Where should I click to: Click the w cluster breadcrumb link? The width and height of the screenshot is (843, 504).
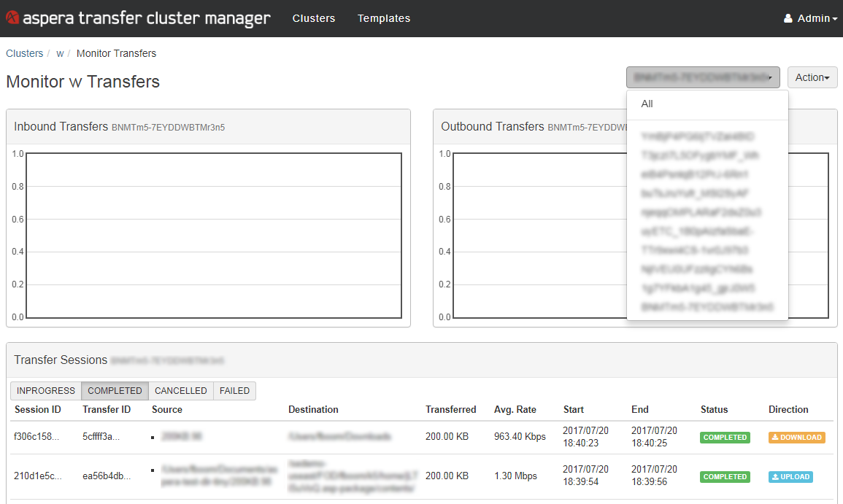tap(60, 53)
